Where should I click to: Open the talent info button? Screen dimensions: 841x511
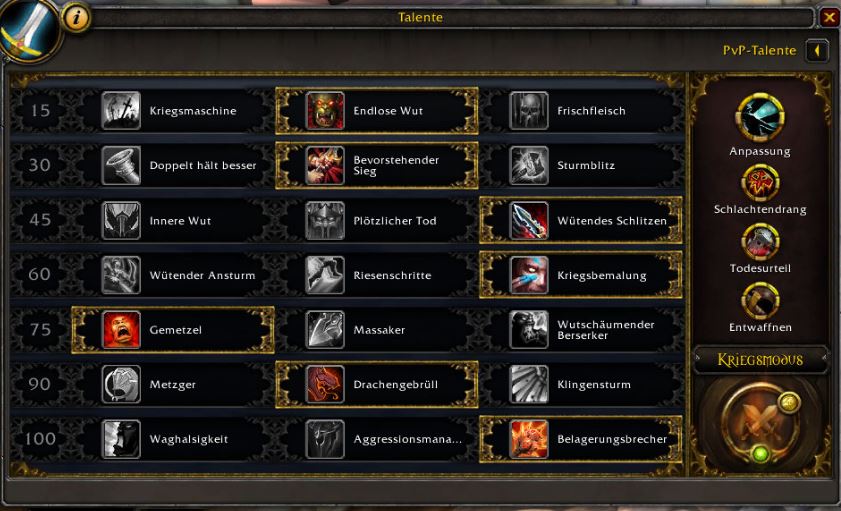pyautogui.click(x=77, y=18)
